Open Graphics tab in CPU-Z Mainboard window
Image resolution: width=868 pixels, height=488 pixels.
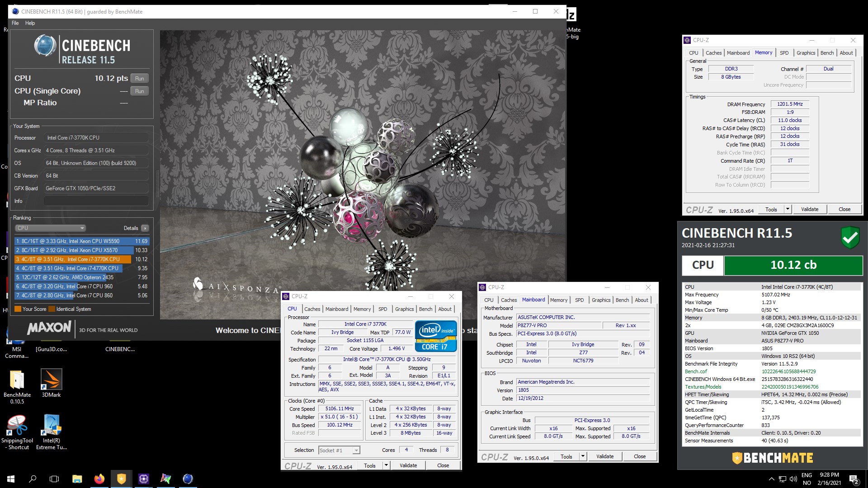[601, 300]
